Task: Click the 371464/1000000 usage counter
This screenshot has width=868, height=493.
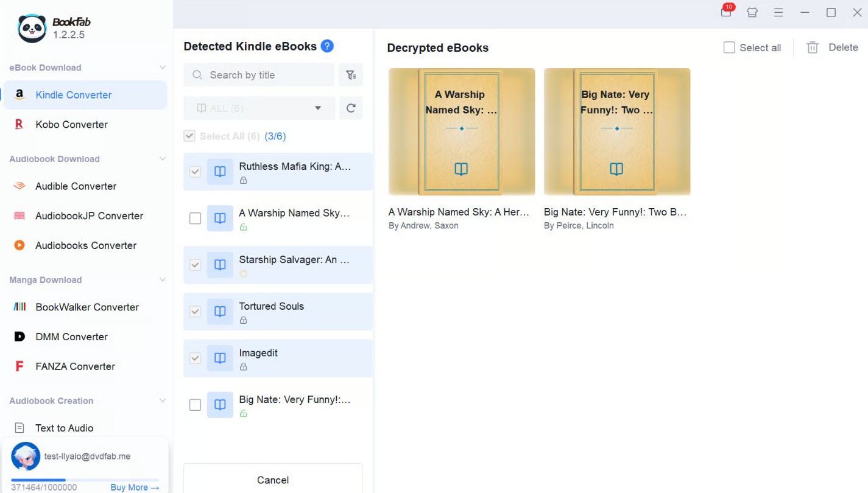Action: pyautogui.click(x=44, y=488)
